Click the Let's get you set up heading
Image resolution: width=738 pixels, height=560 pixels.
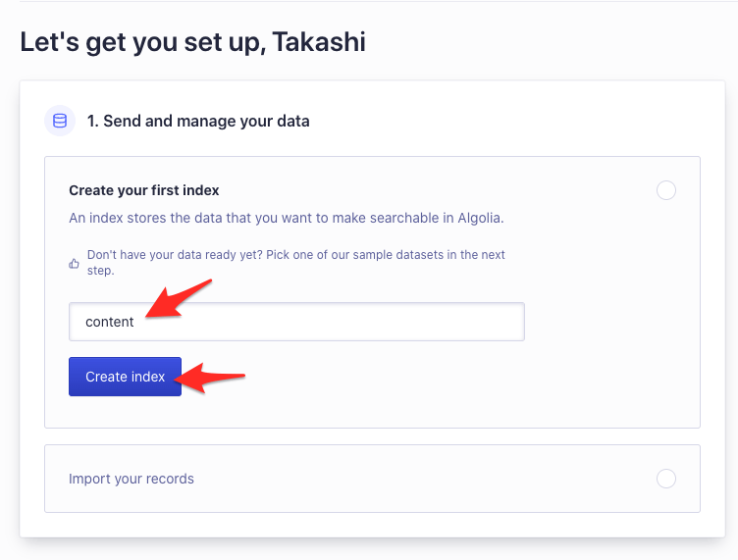coord(193,42)
